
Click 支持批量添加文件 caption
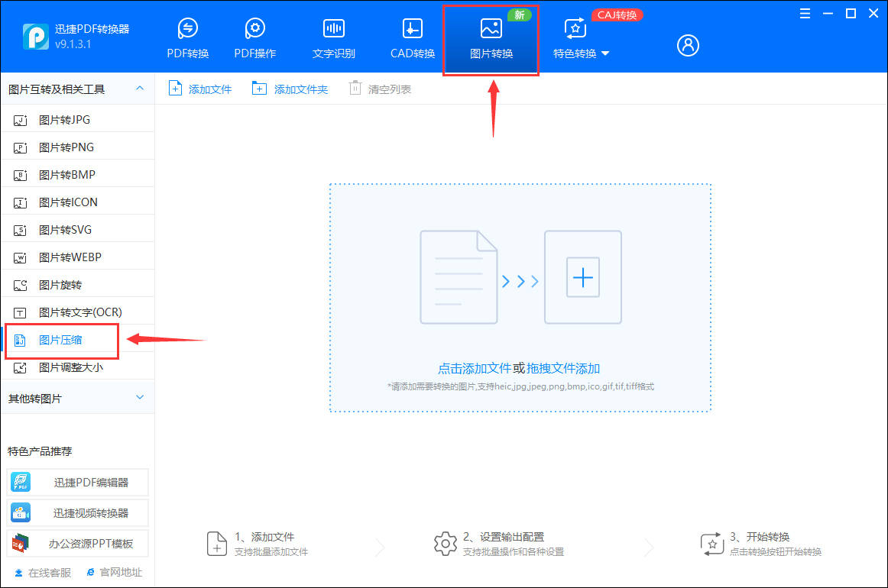pos(271,552)
